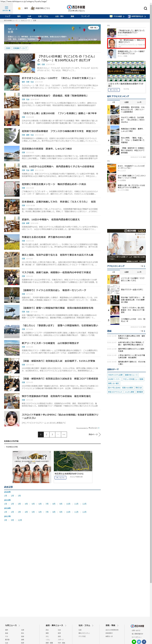Open theme tag 高校入試
Image resolution: width=152 pixels, height=644 pixels.
tap(138, 387)
